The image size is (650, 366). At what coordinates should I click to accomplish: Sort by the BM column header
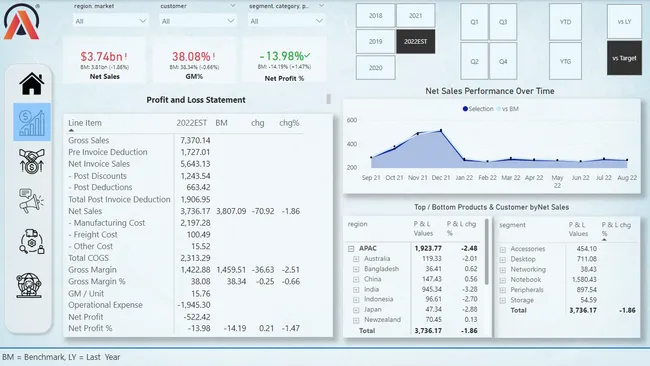[221, 123]
